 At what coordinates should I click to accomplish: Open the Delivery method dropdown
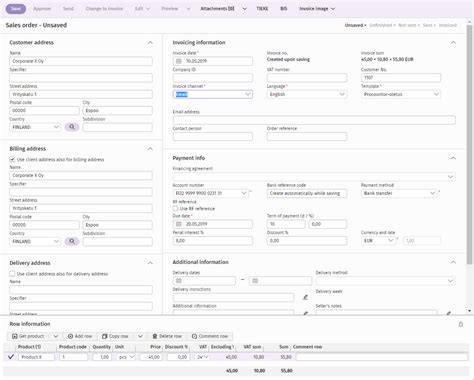click(x=386, y=281)
